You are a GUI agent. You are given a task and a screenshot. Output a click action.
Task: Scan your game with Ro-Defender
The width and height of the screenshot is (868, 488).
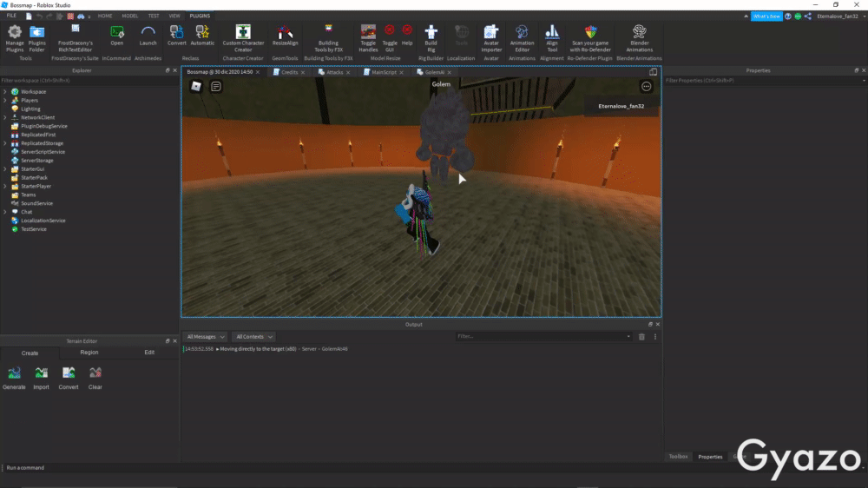tap(590, 38)
